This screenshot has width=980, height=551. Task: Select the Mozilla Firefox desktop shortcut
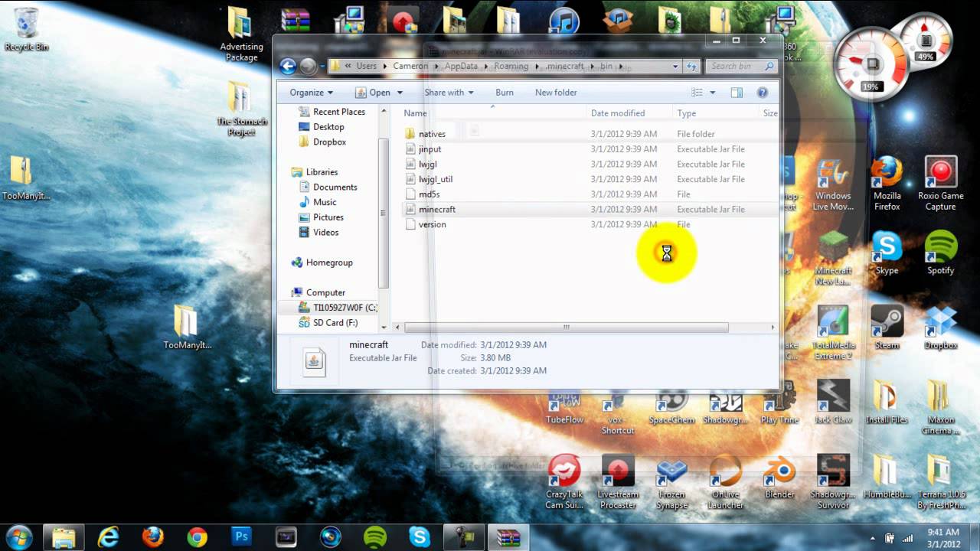pyautogui.click(x=887, y=184)
